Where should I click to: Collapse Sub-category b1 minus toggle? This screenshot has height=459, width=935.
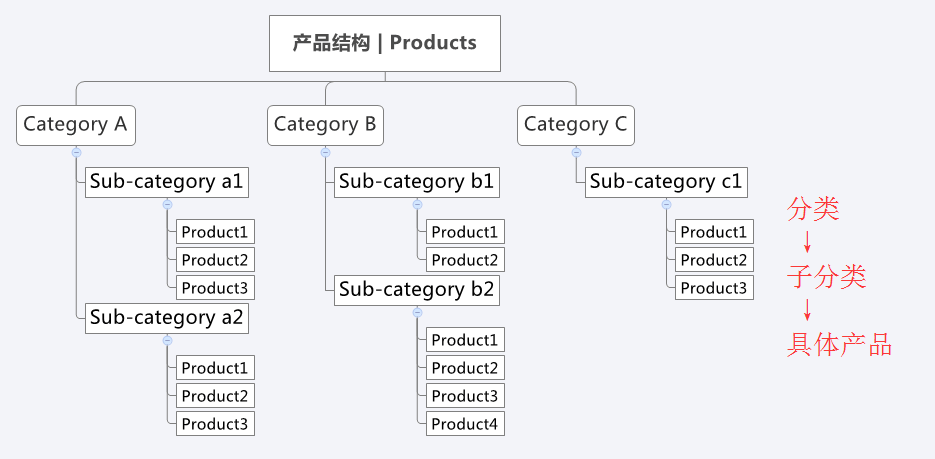(417, 204)
